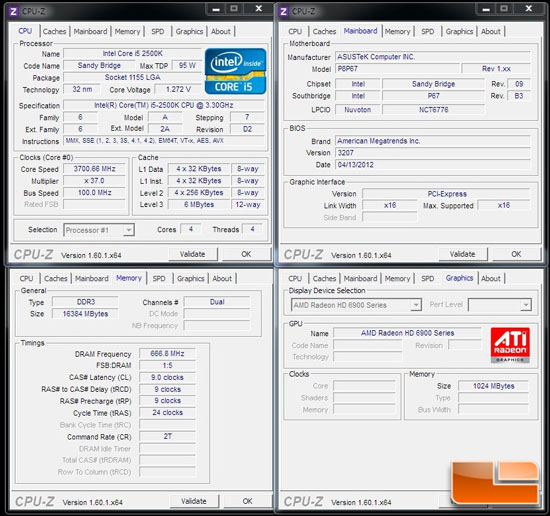Click the CPU-Z icon in the CPU window title bar

coord(13,11)
